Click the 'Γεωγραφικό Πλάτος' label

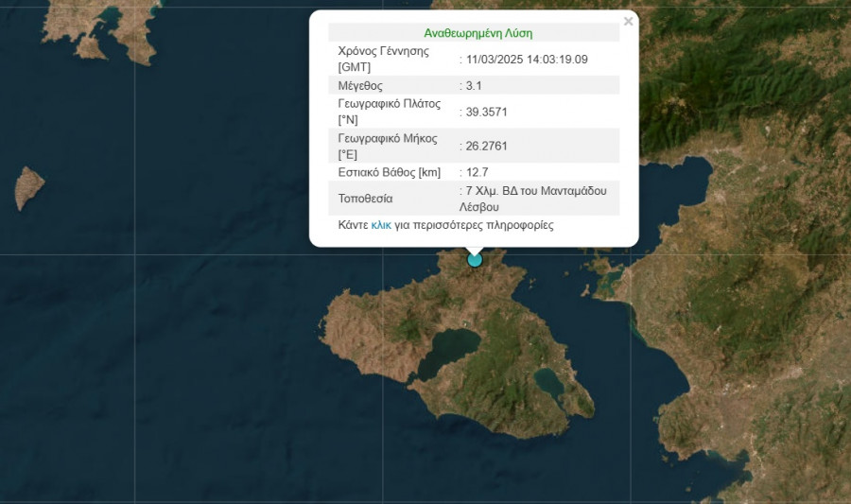(x=389, y=104)
